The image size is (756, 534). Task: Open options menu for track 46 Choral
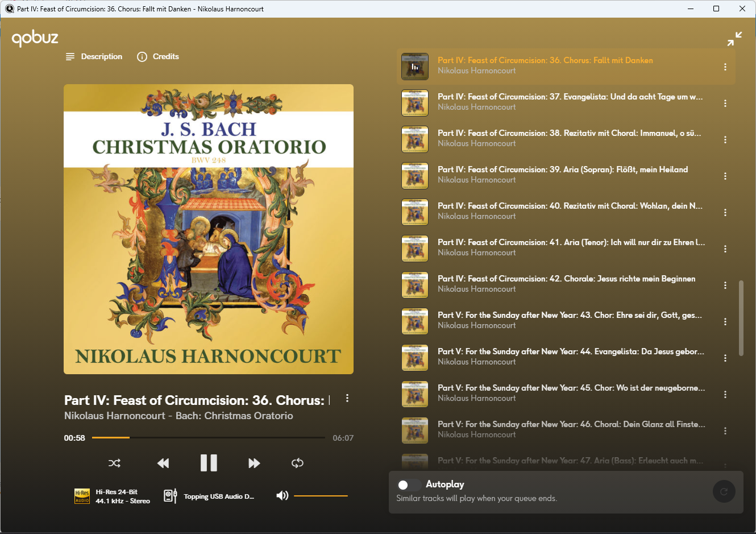pos(725,431)
